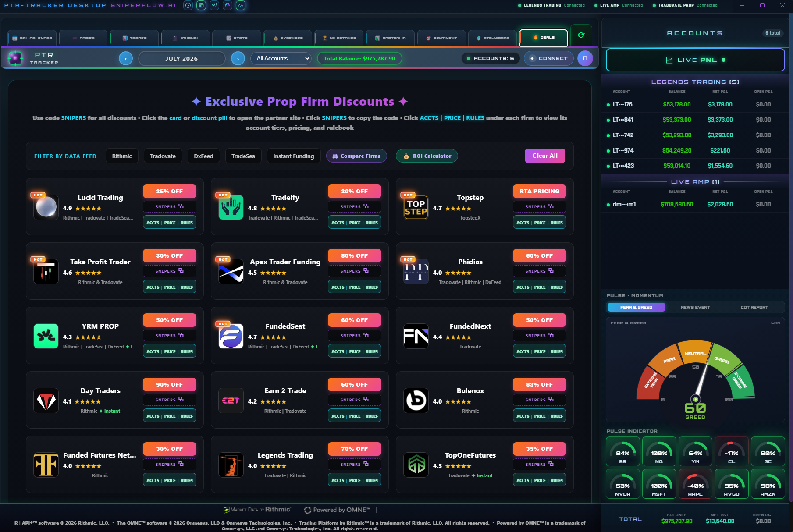Switch to the Expenses tab
The width and height of the screenshot is (793, 532).
[288, 38]
